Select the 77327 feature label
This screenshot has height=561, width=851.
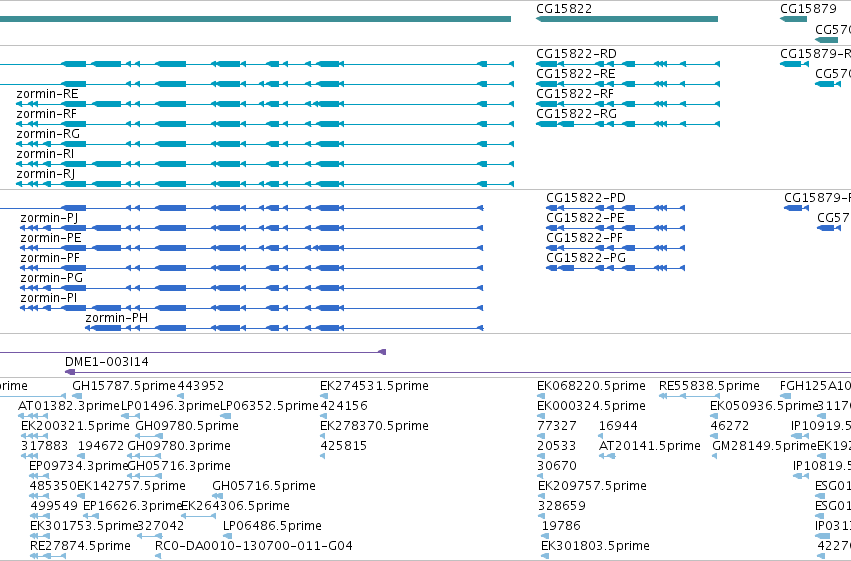pos(556,426)
